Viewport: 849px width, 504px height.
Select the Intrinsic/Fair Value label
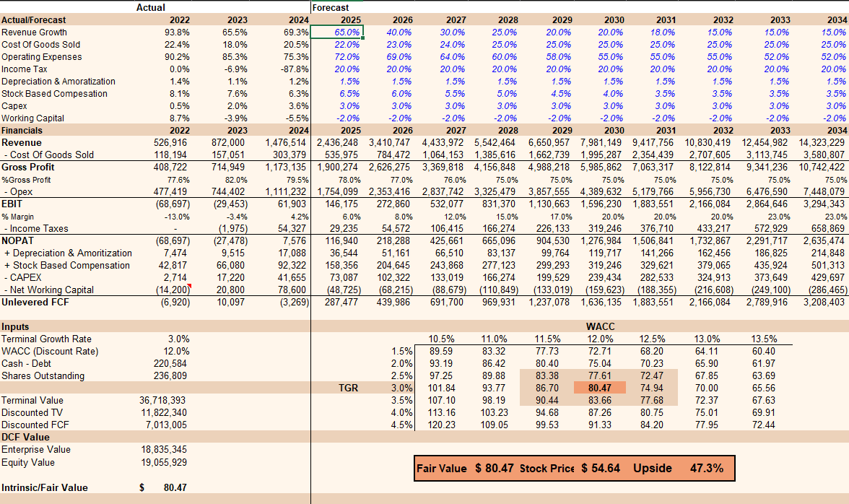tap(45, 488)
